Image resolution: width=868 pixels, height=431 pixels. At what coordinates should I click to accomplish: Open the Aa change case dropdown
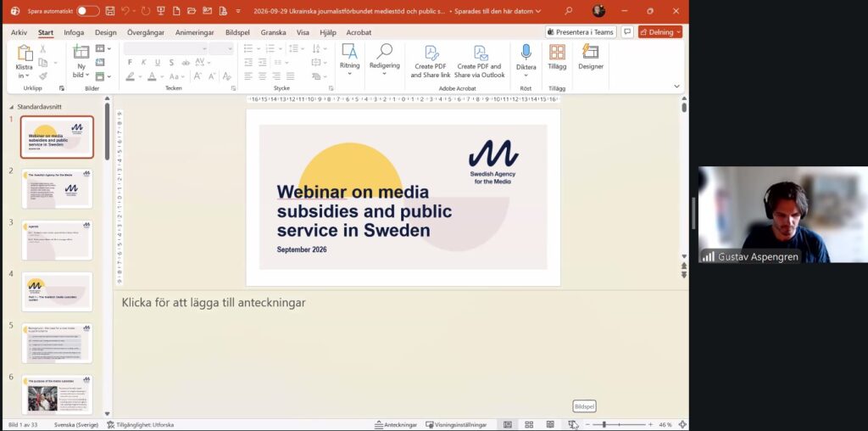(177, 76)
